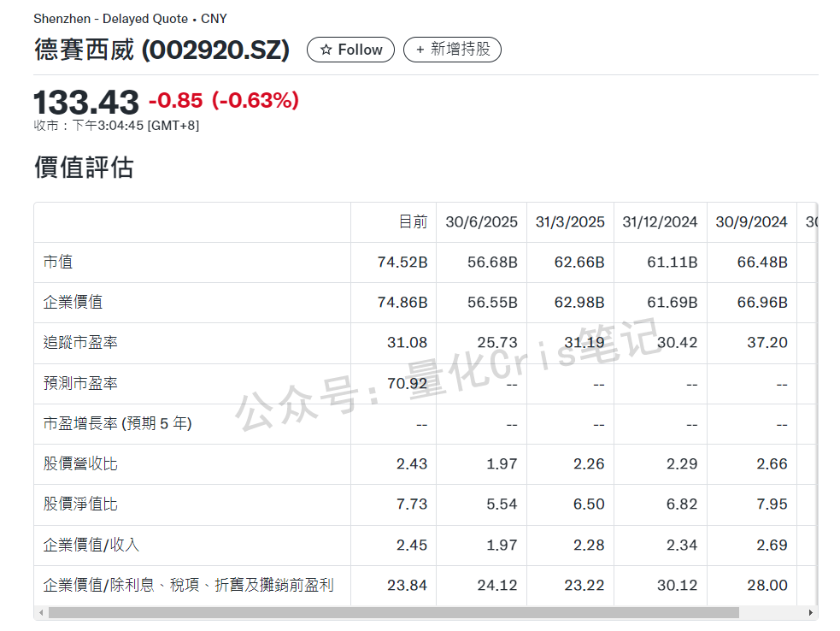Click the stock title 德賽西威 (002920.SZ)

(x=162, y=50)
